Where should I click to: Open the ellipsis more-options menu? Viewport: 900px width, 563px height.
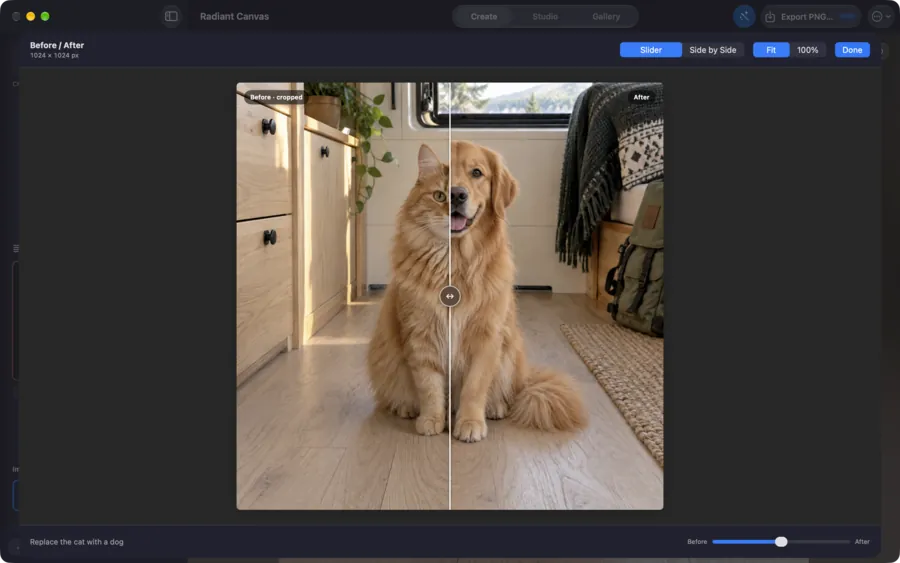point(881,17)
